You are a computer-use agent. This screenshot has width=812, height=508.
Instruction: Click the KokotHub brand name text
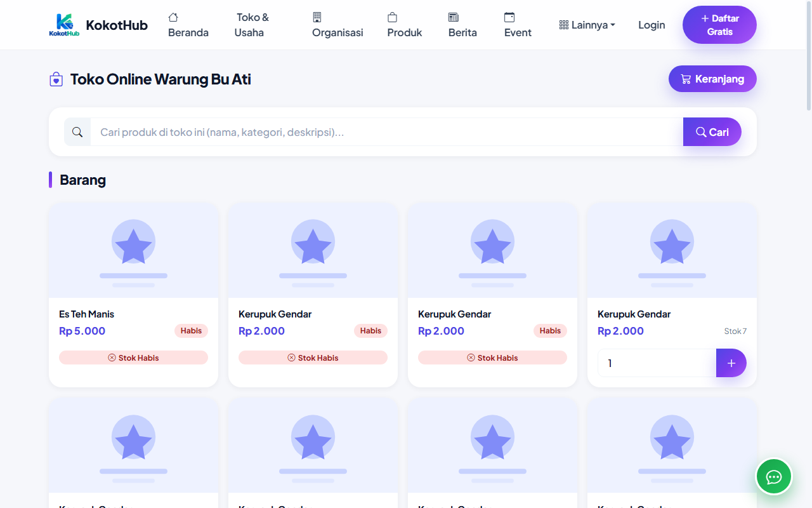(x=117, y=25)
